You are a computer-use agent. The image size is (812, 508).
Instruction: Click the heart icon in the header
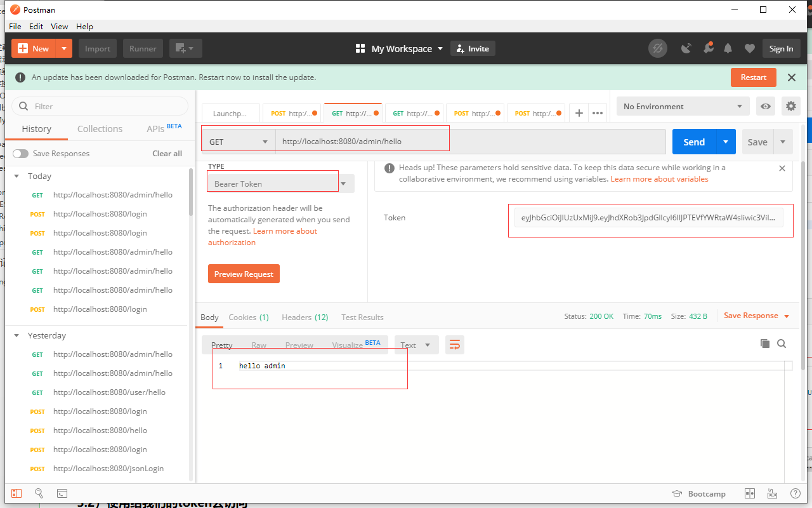[750, 48]
